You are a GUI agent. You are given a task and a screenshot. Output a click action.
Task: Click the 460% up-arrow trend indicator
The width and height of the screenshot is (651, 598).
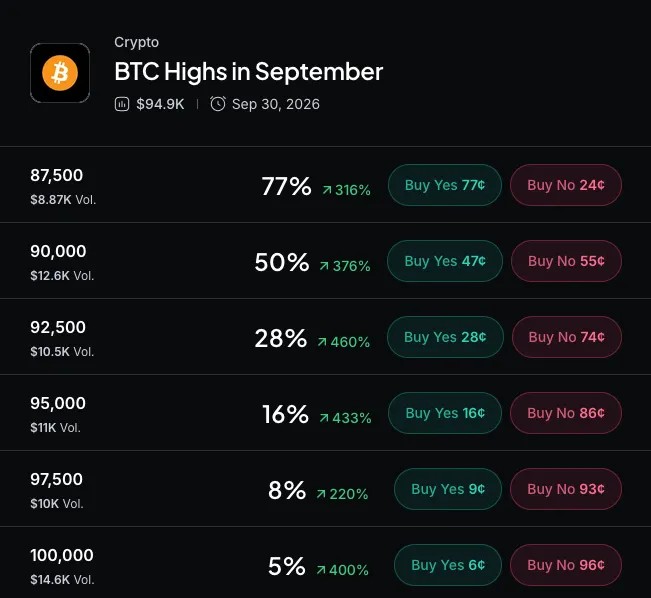pos(343,342)
